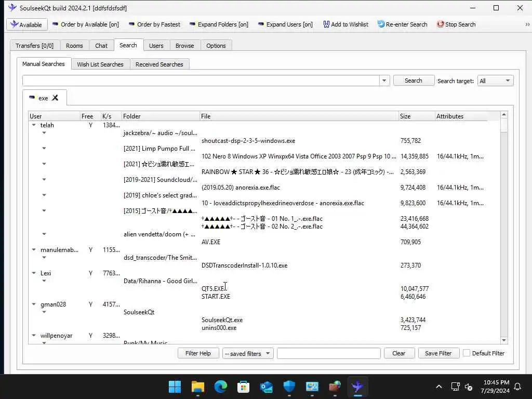Screen dimensions: 532x399
Task: Open File Explorer from taskbar
Action: (198, 387)
